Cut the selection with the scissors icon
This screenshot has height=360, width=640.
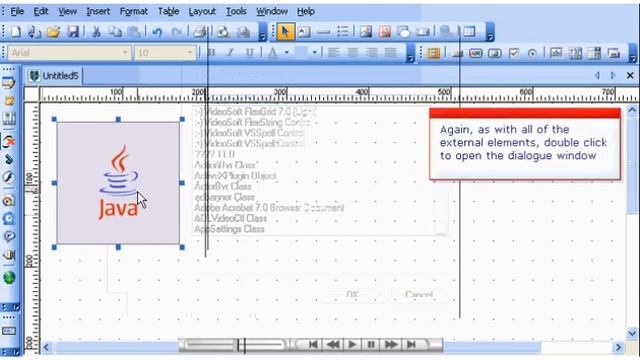(96, 31)
